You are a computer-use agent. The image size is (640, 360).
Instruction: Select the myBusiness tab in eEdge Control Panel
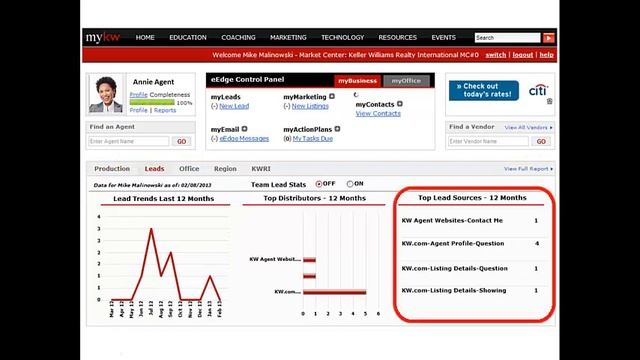coord(357,81)
